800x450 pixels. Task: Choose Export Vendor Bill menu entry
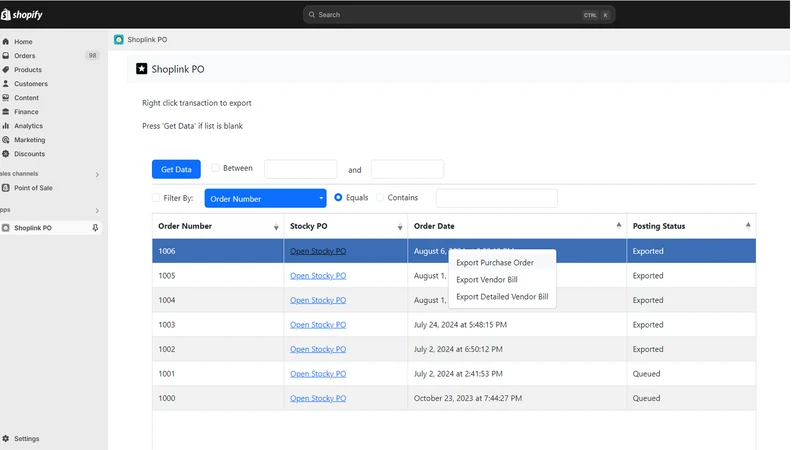point(486,280)
